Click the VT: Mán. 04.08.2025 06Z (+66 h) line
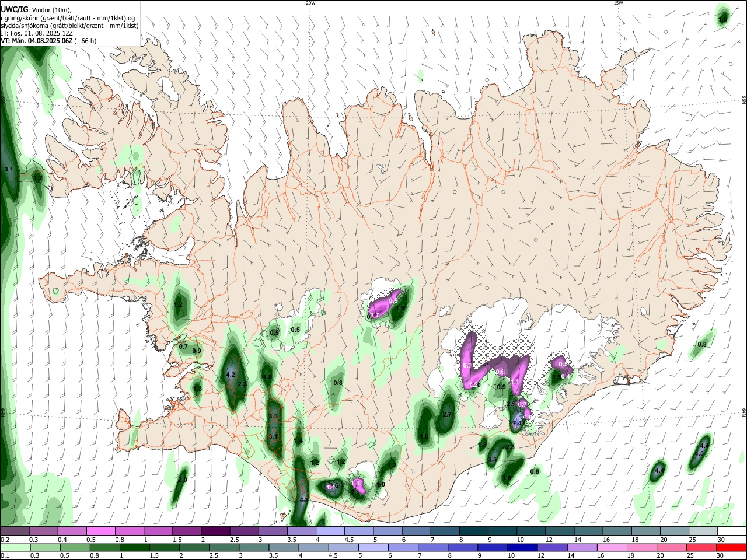 click(48, 41)
